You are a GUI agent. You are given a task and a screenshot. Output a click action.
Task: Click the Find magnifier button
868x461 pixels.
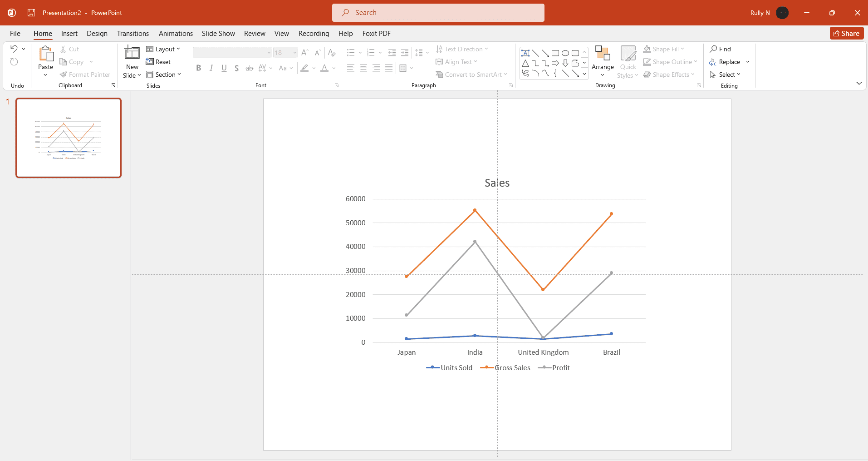click(x=721, y=49)
